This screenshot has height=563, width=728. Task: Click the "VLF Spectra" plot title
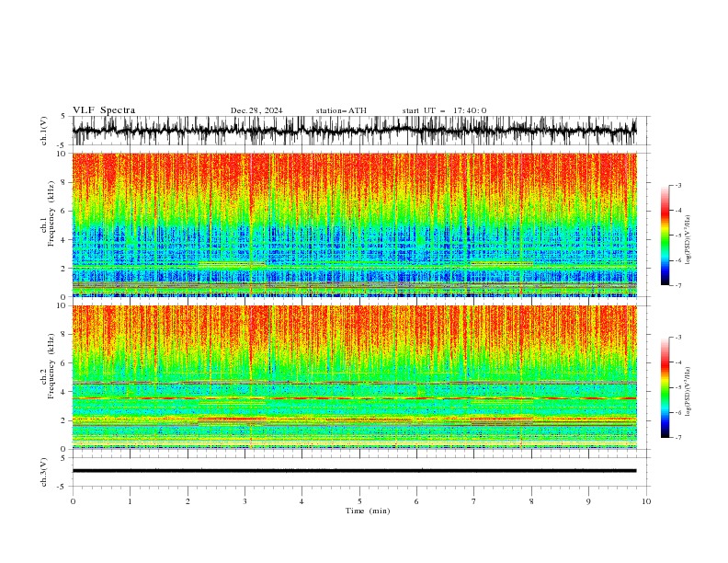104,110
